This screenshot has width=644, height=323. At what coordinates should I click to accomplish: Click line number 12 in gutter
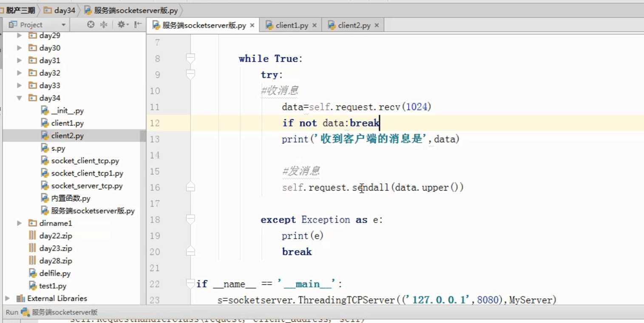[x=155, y=123]
